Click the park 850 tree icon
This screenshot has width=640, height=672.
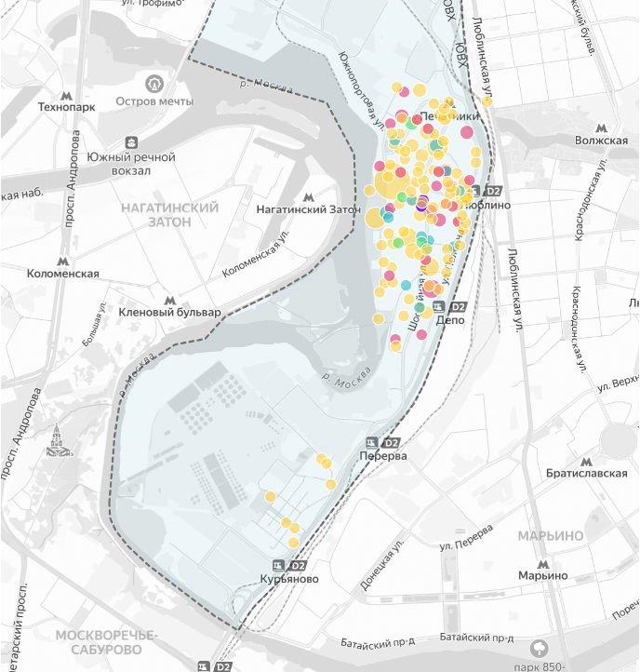coord(539,647)
